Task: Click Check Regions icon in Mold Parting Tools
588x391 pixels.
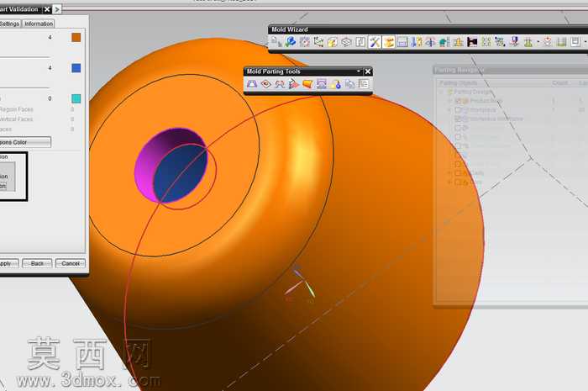Action: tap(252, 84)
